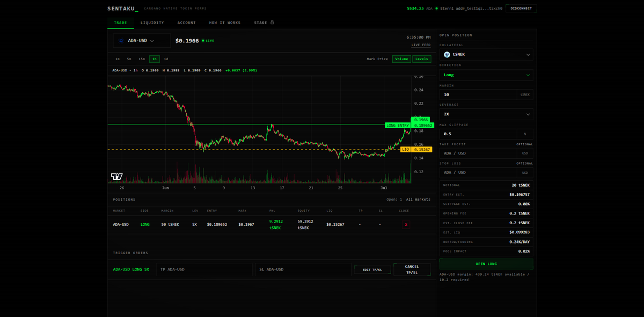Click the 0.1966 current price label on chart
Image resolution: width=644 pixels, height=317 pixels.
[x=421, y=120]
